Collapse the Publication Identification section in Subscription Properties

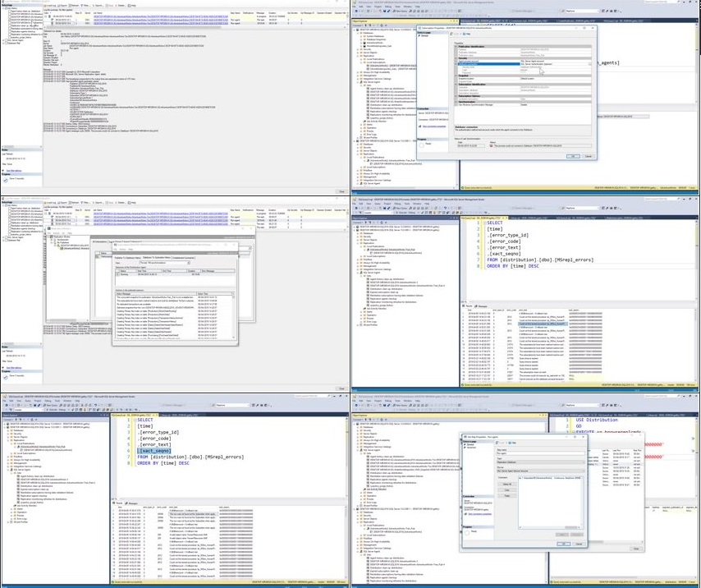click(x=456, y=47)
